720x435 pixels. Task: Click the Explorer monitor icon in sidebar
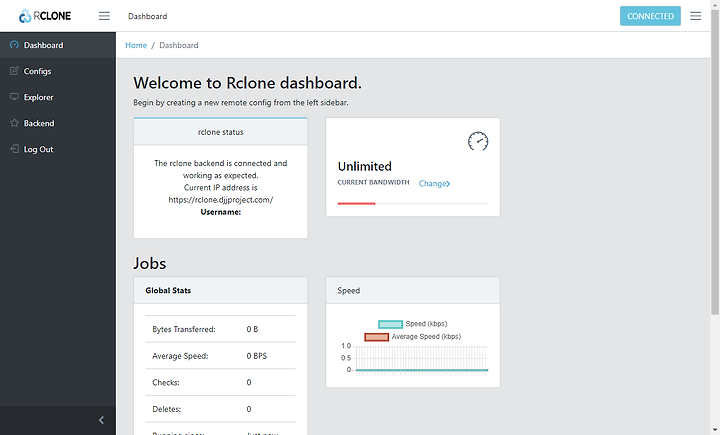point(14,97)
